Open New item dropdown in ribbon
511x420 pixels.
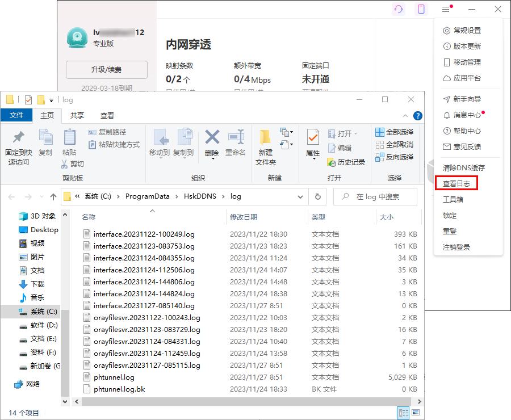(287, 132)
